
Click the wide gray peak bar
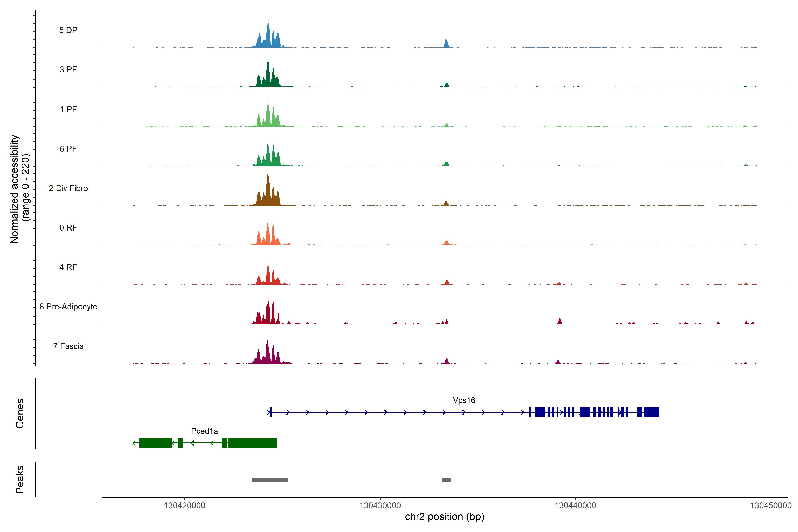click(270, 480)
